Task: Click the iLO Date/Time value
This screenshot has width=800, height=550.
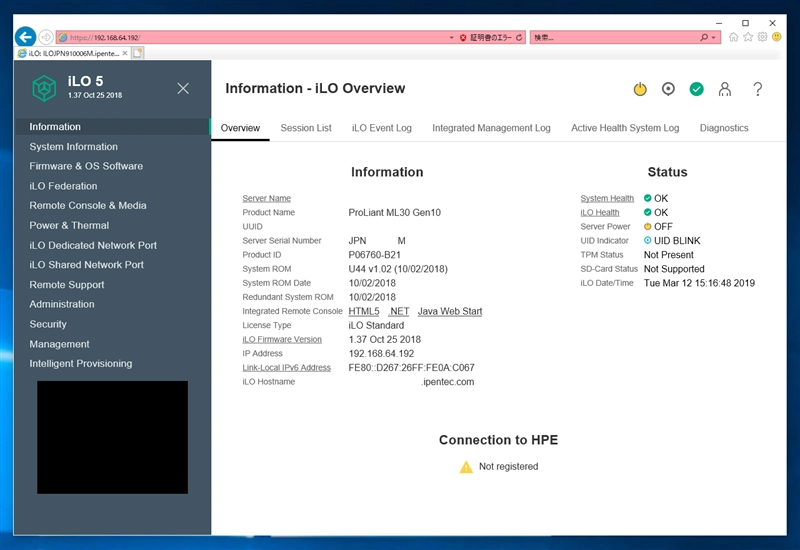Action: [x=699, y=283]
